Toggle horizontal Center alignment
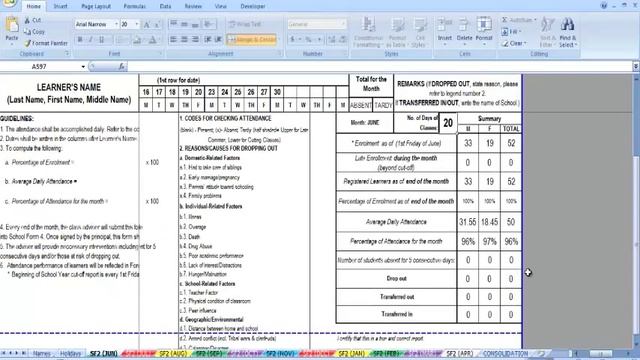 184,40
